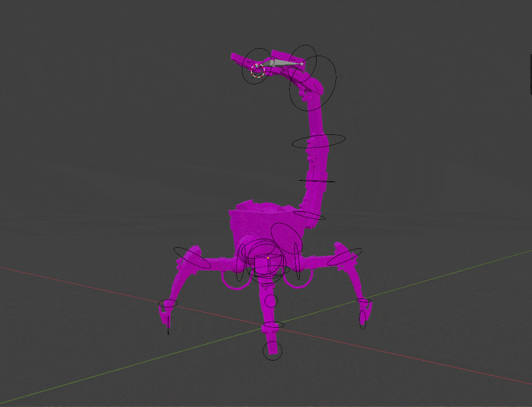Click the dark strip at right viewport edge
The image size is (532, 407).
click(x=530, y=74)
